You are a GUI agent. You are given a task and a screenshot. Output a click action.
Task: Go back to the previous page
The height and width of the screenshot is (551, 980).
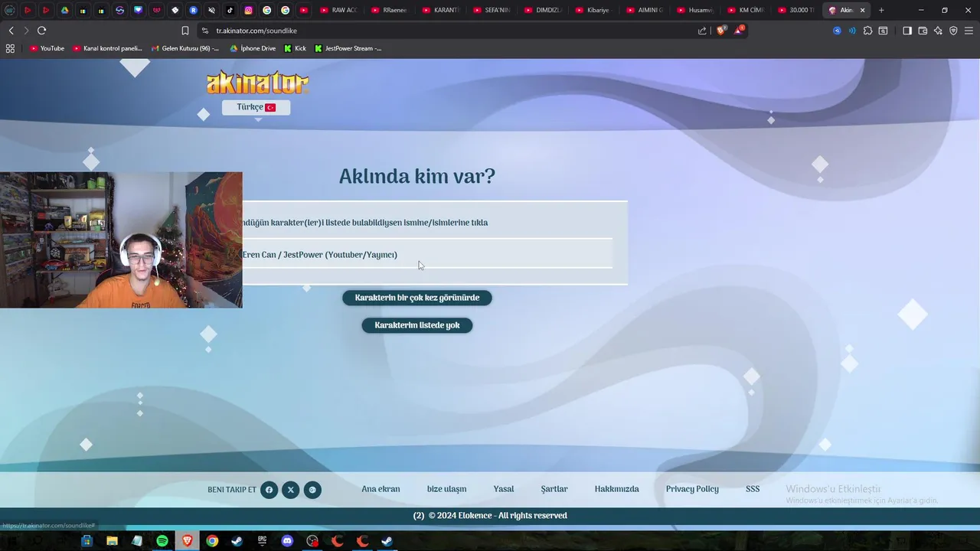(x=11, y=31)
